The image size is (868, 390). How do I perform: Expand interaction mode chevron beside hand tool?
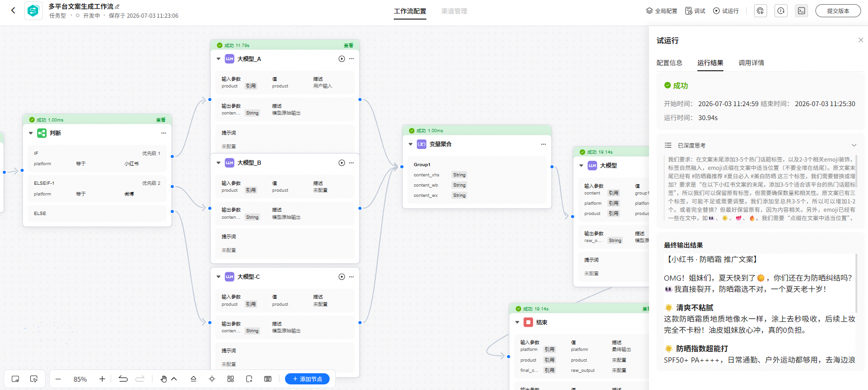[174, 379]
